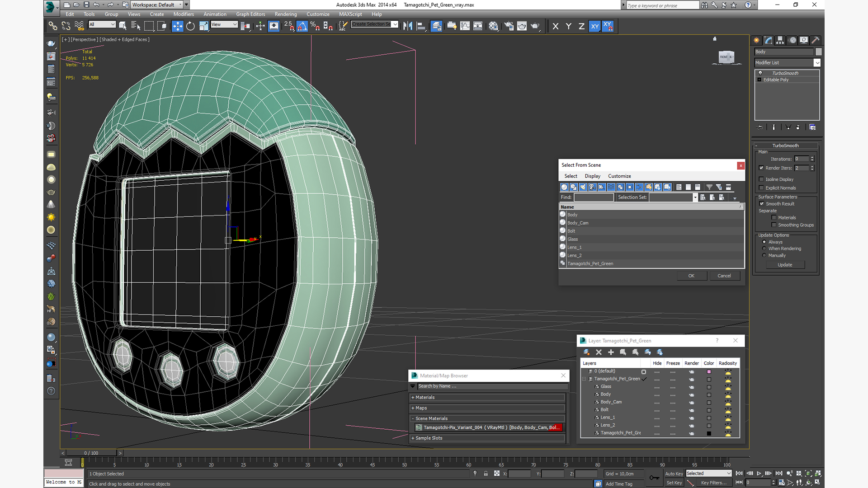Open the Modifiers menu
The height and width of the screenshot is (488, 868).
(184, 14)
